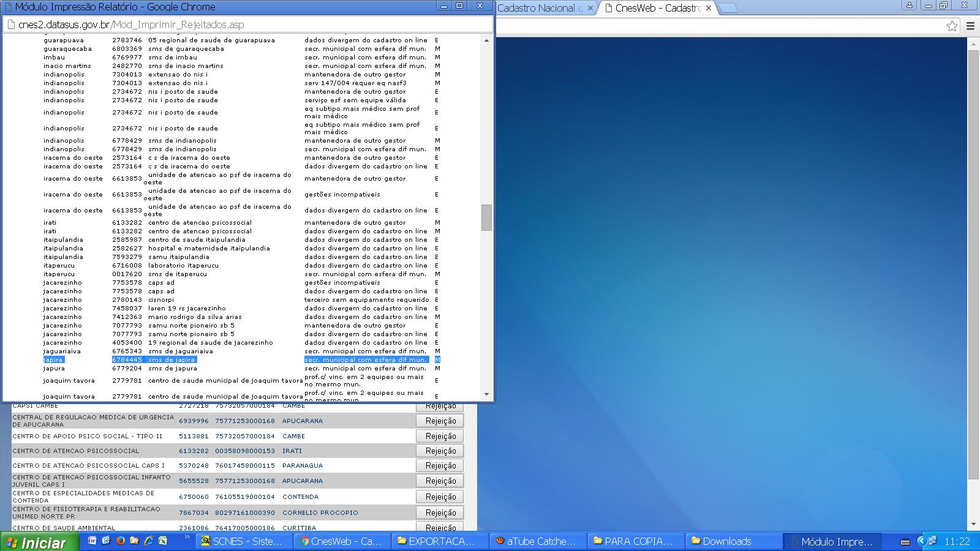Viewport: 980px width, 551px height.
Task: Launch Internet Explorer from quick launch
Action: (148, 541)
